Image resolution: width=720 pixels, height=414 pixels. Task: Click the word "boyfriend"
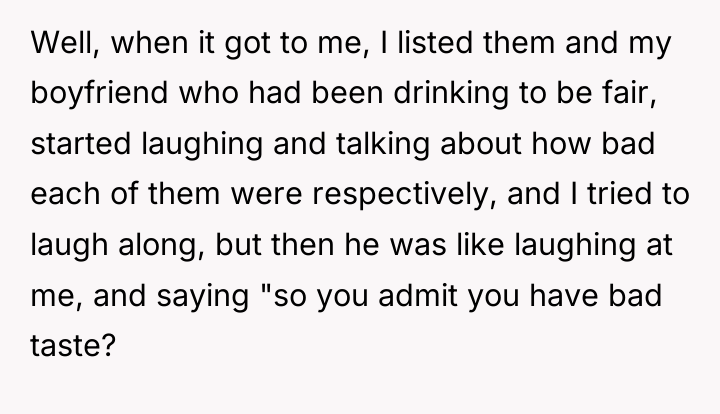tap(99, 93)
